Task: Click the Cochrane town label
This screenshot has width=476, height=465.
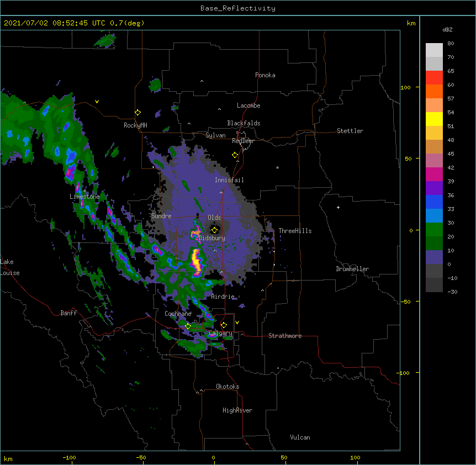Action: [x=178, y=314]
